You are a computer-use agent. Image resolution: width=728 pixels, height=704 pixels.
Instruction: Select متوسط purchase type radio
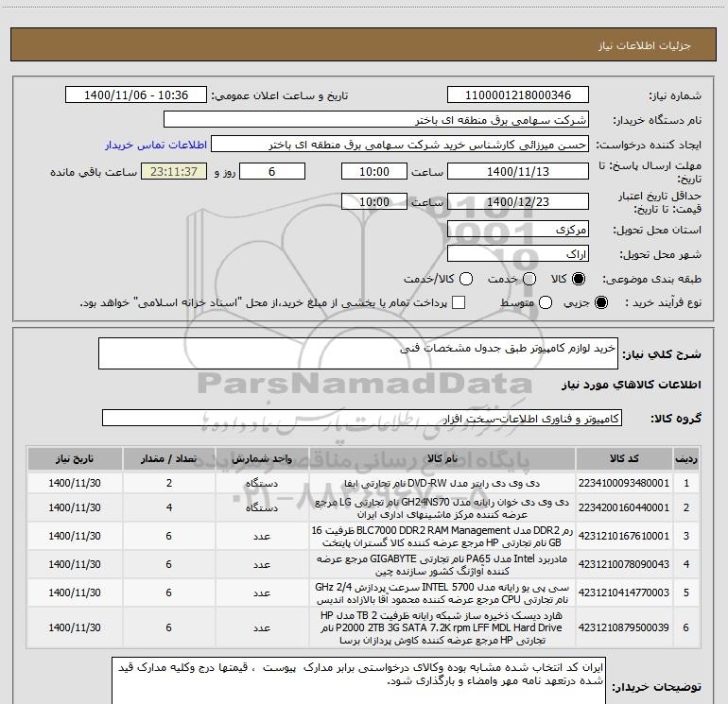tap(546, 303)
